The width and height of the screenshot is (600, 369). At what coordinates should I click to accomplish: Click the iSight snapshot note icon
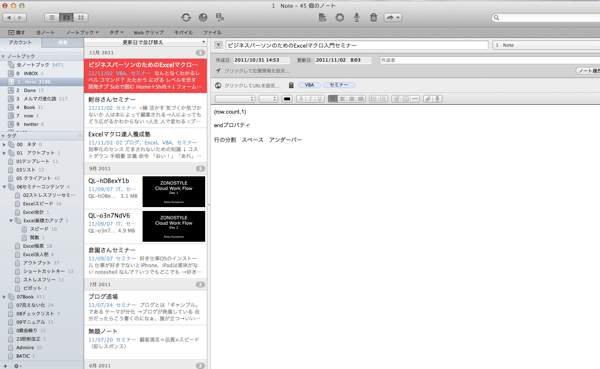coord(340,17)
